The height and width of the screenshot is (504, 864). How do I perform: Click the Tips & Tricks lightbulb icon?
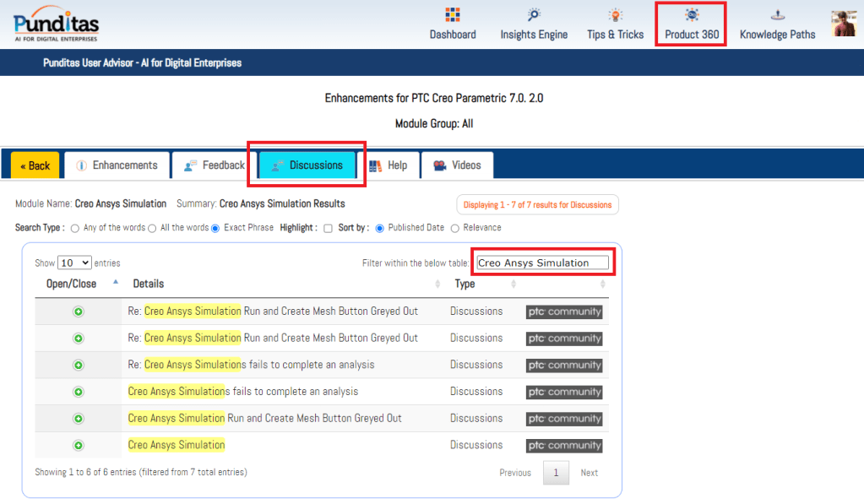tap(615, 16)
